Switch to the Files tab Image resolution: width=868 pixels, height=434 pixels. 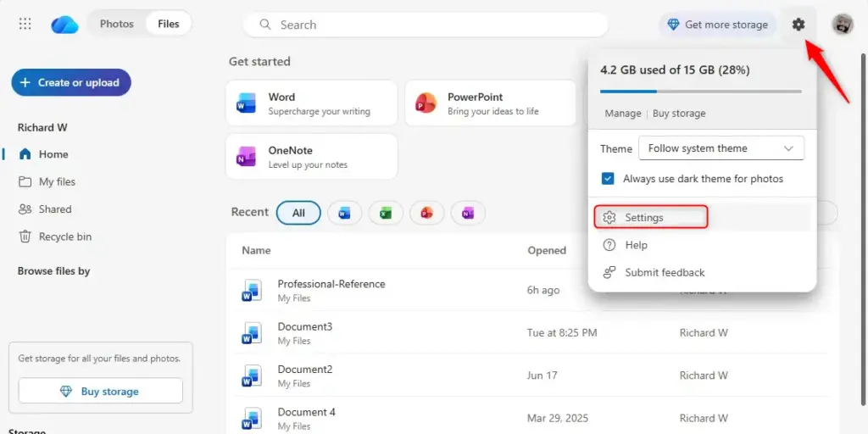[x=169, y=24]
